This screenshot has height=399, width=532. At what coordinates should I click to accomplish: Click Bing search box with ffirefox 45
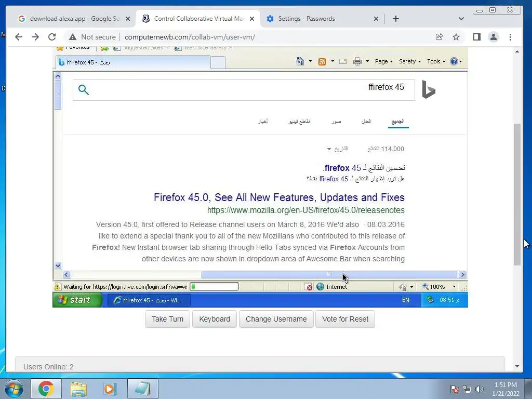pyautogui.click(x=244, y=90)
